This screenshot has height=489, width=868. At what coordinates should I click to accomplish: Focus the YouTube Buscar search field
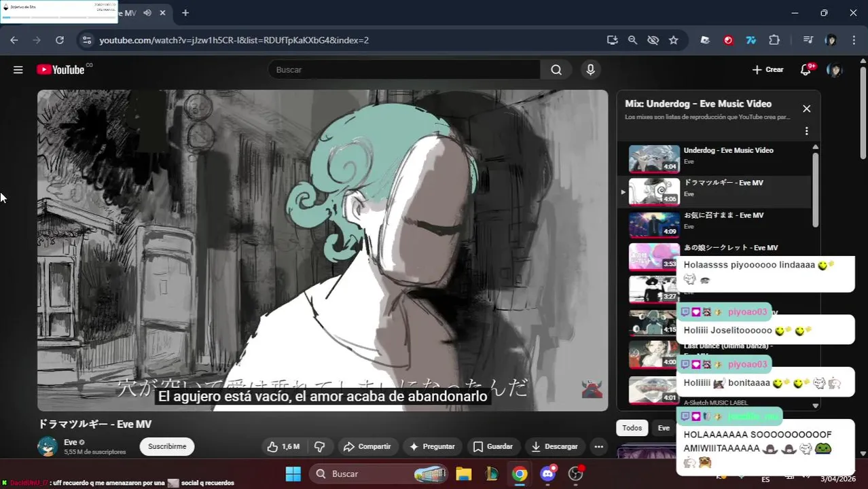(404, 70)
